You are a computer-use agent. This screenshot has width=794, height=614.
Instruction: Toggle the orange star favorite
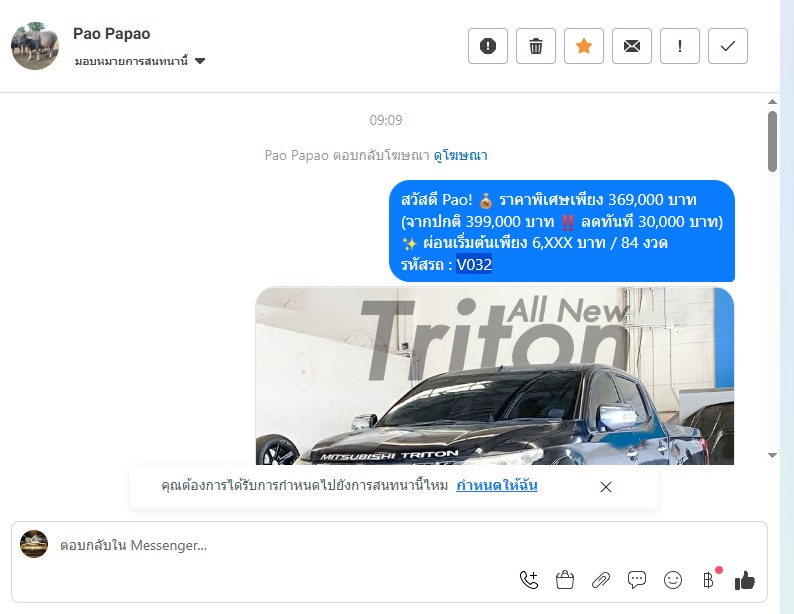[x=584, y=46]
